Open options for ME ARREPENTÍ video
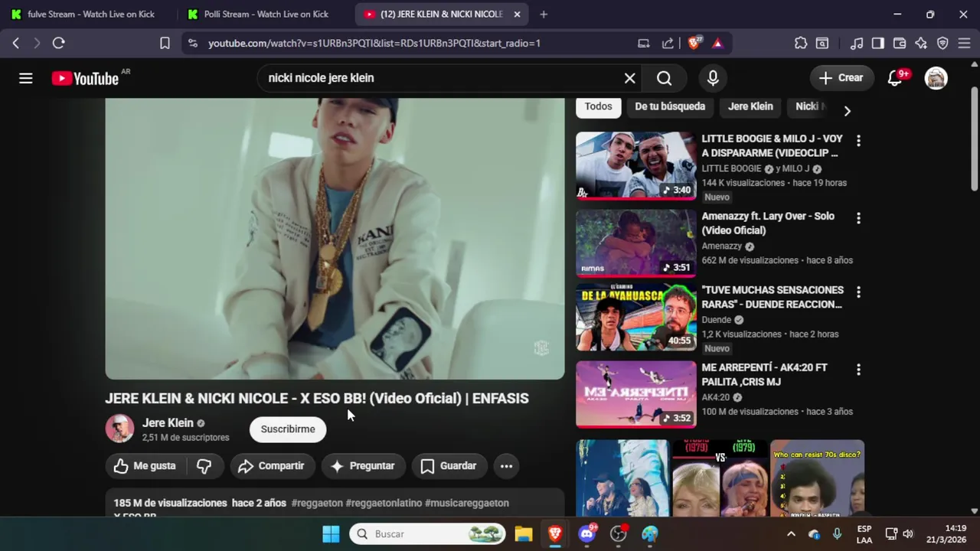Image resolution: width=980 pixels, height=551 pixels. [858, 370]
